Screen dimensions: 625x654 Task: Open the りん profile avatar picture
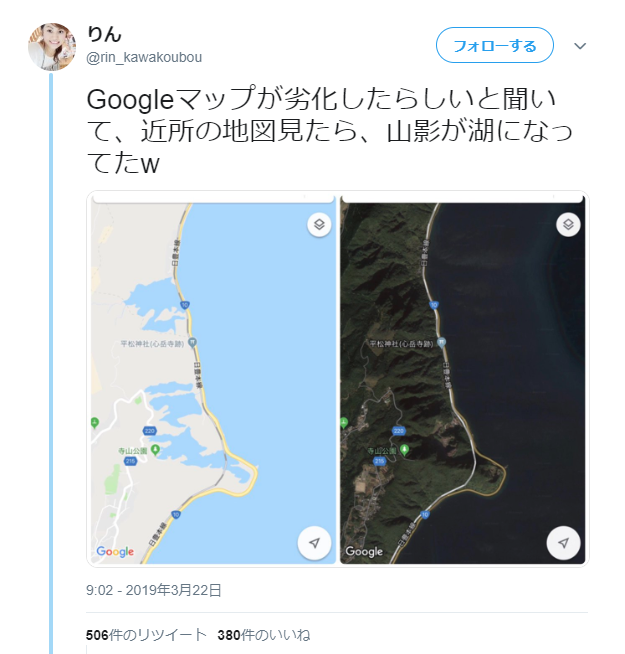[52, 47]
